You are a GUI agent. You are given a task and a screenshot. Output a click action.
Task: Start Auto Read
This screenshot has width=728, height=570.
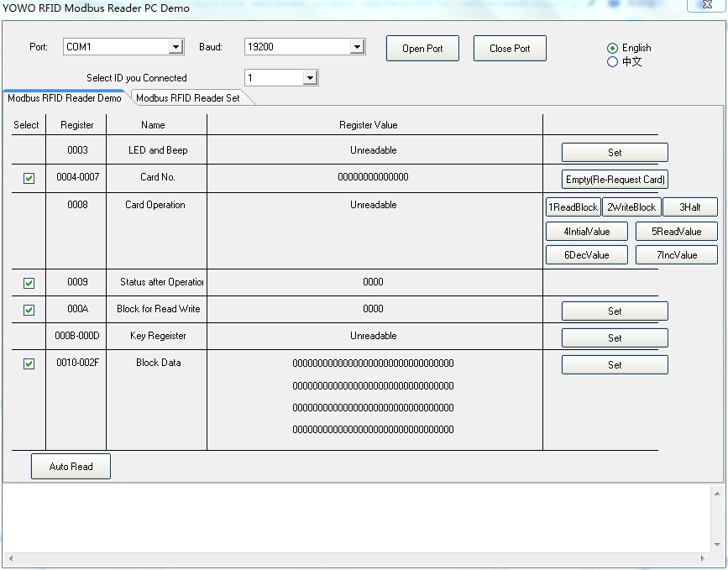(71, 467)
